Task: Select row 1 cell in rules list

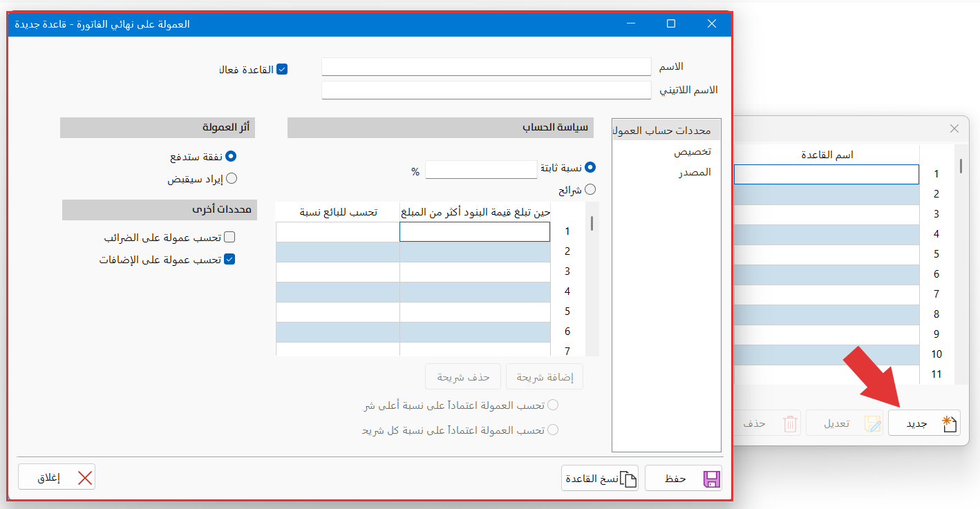Action: click(827, 174)
